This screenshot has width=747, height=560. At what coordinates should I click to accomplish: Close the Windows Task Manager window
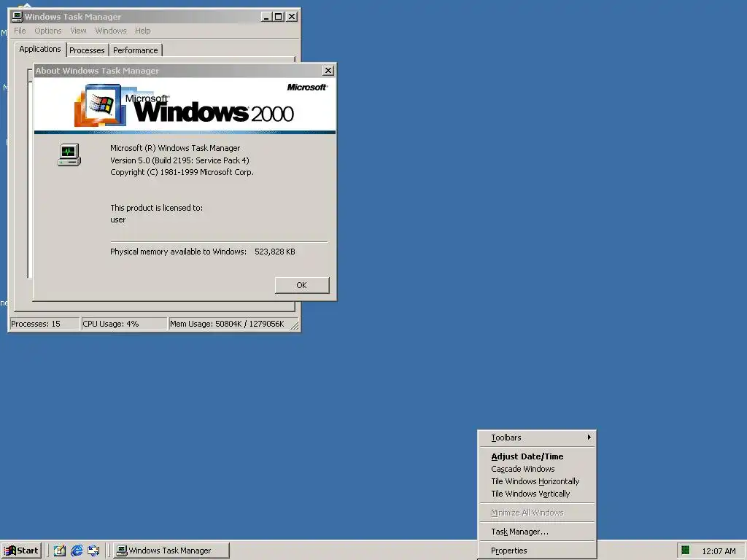pos(292,17)
